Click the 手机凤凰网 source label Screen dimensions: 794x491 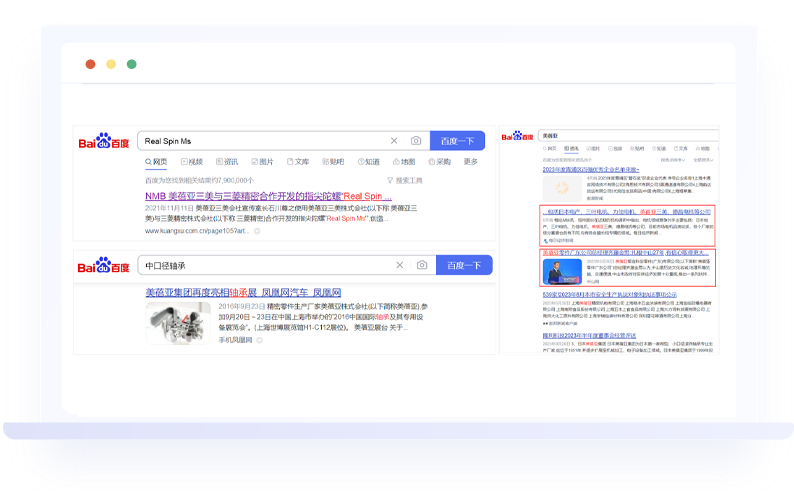235,340
